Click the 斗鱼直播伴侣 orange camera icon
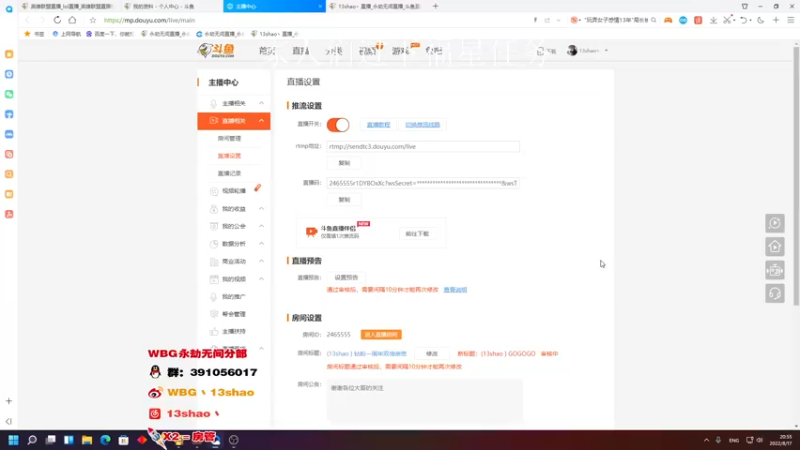 click(311, 232)
